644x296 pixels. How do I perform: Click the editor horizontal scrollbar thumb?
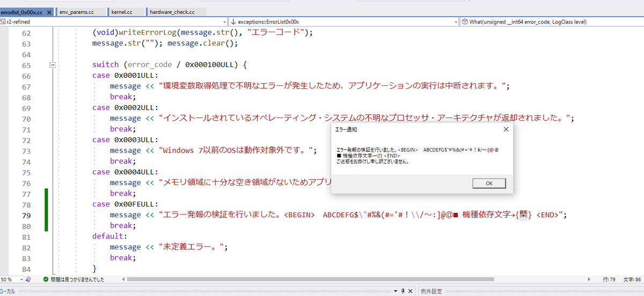click(x=310, y=279)
